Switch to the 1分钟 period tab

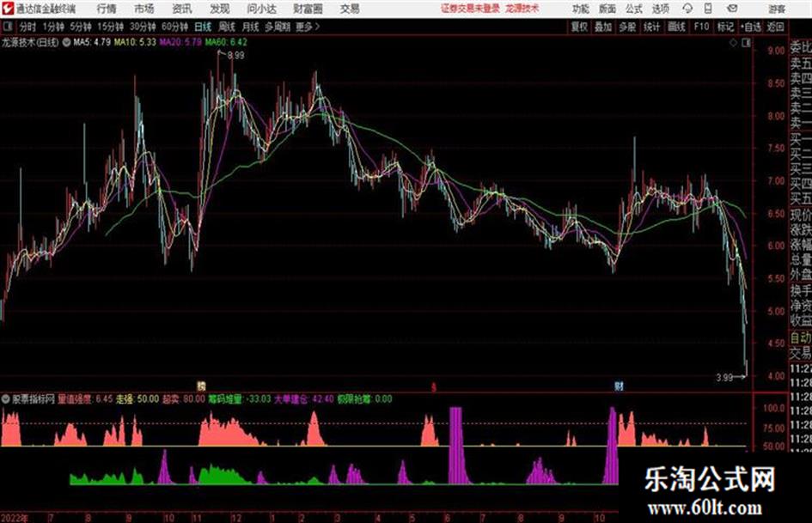click(x=53, y=27)
